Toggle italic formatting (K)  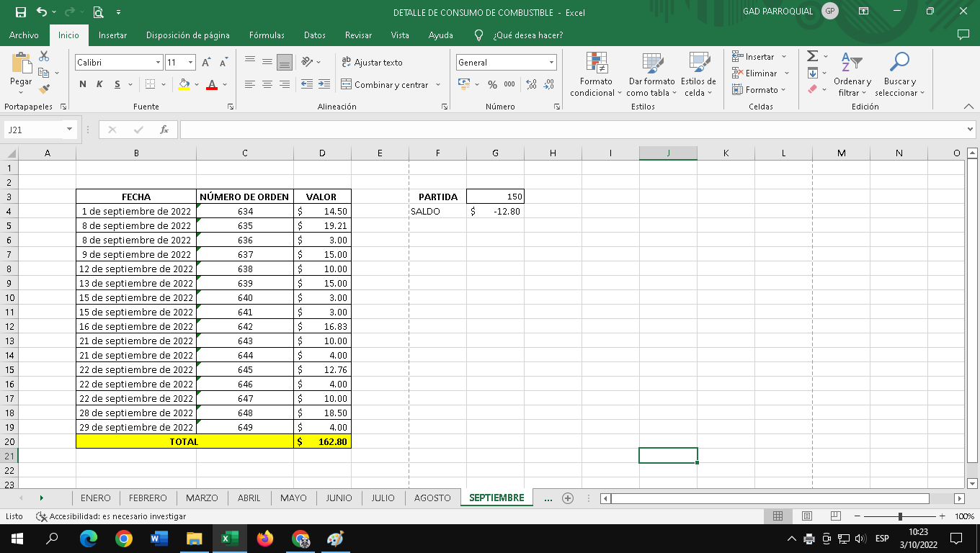tap(99, 85)
